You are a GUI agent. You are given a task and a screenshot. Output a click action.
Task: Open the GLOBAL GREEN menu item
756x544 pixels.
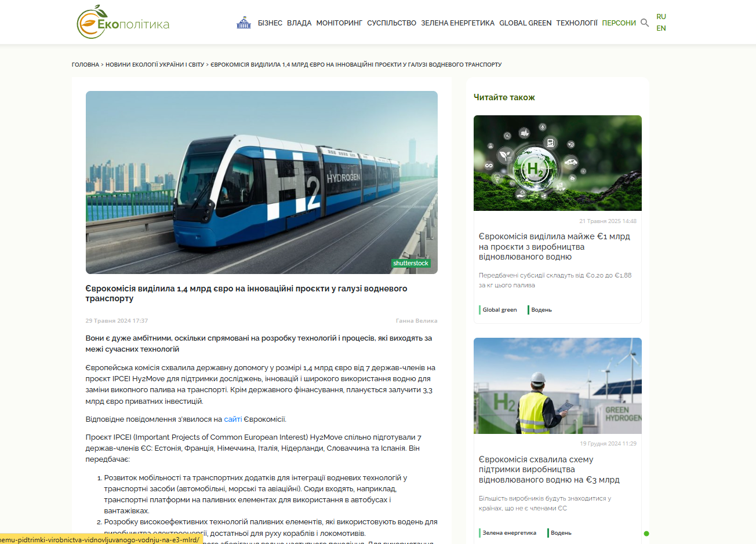[x=525, y=23]
